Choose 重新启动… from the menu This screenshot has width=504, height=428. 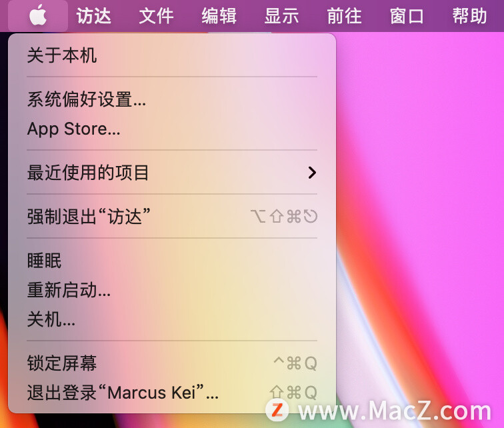(x=172, y=290)
